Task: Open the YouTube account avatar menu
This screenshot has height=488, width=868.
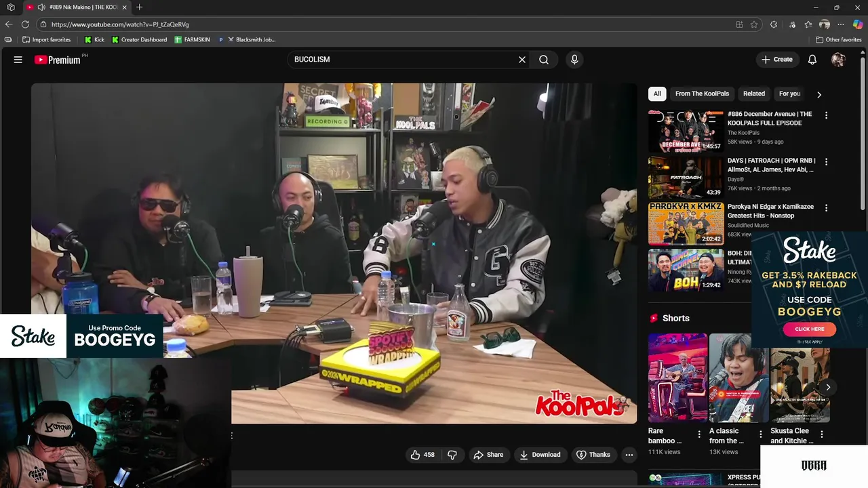Action: (838, 60)
